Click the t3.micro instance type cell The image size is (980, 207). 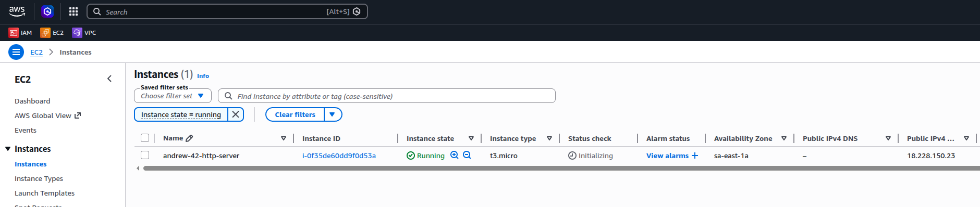[x=504, y=156]
